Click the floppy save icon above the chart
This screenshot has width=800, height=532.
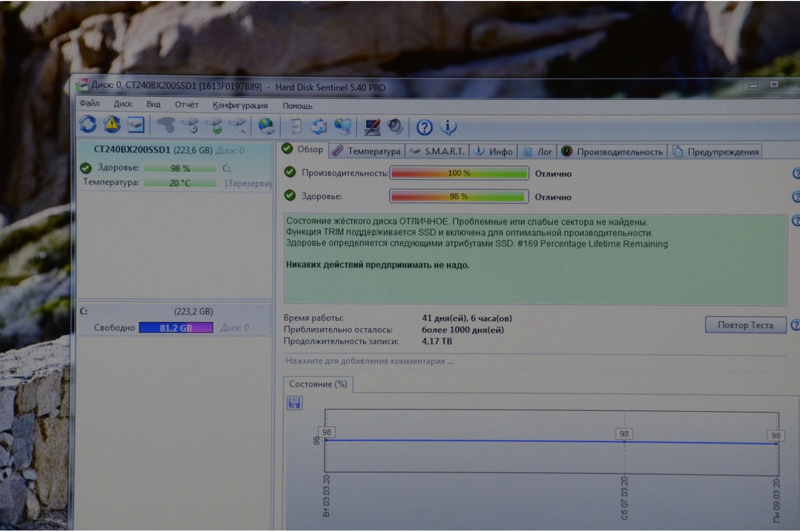click(295, 403)
